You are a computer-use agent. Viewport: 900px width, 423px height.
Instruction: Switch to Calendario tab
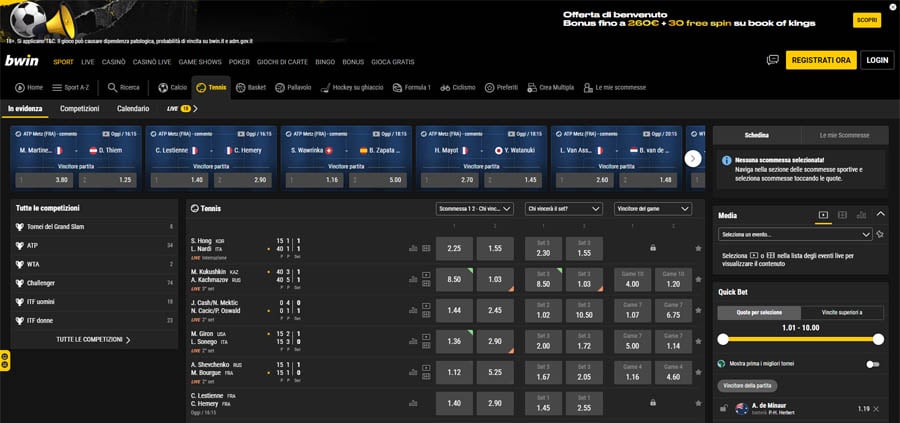pyautogui.click(x=133, y=108)
